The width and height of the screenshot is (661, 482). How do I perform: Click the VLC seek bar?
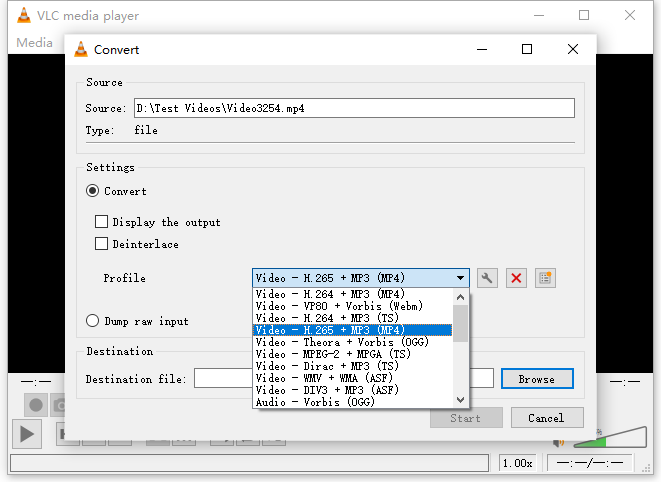tap(250, 463)
